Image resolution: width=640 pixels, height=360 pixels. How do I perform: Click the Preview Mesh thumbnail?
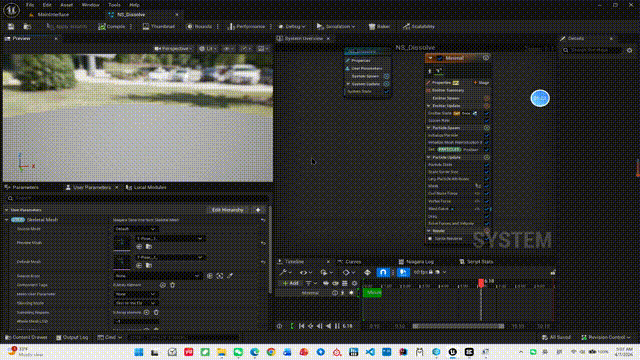click(x=122, y=243)
